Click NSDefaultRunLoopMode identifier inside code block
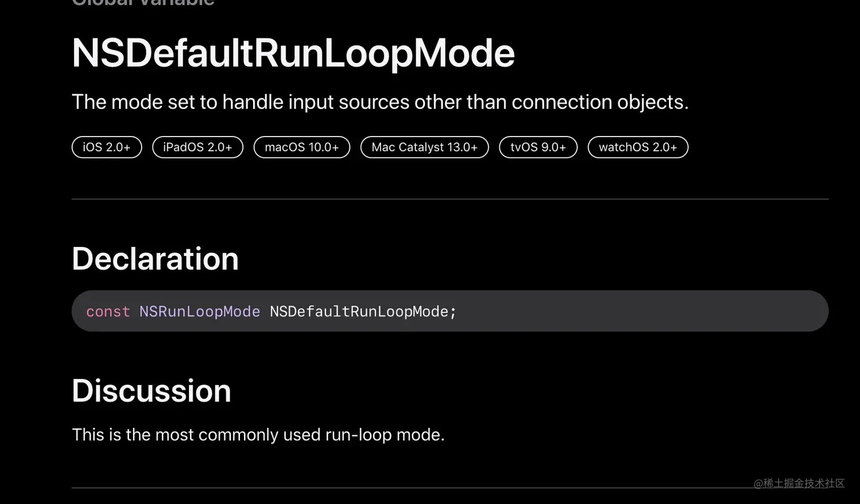 click(x=359, y=312)
